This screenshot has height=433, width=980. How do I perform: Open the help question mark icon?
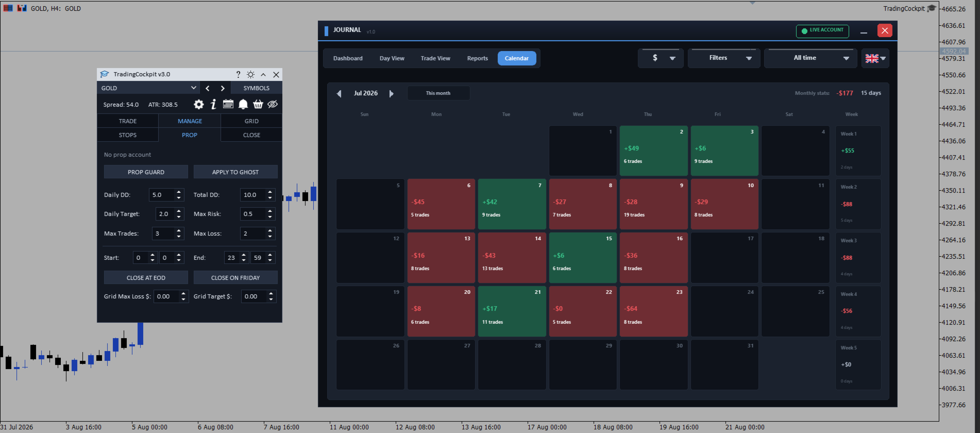click(238, 74)
